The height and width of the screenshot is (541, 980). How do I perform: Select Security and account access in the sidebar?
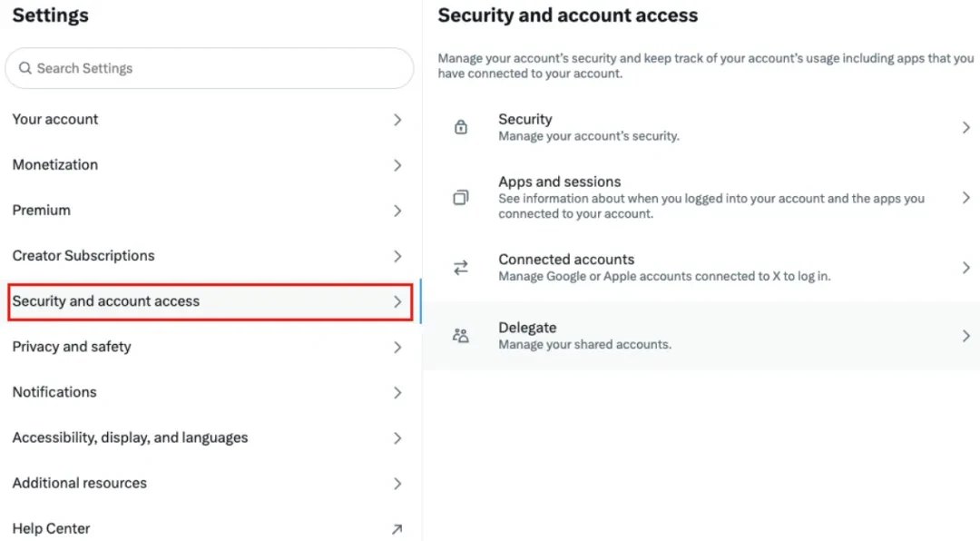click(106, 301)
